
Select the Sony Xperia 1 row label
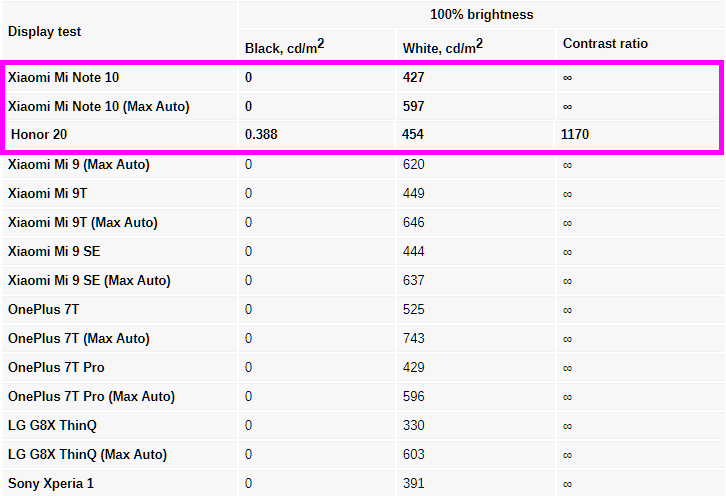(x=50, y=483)
